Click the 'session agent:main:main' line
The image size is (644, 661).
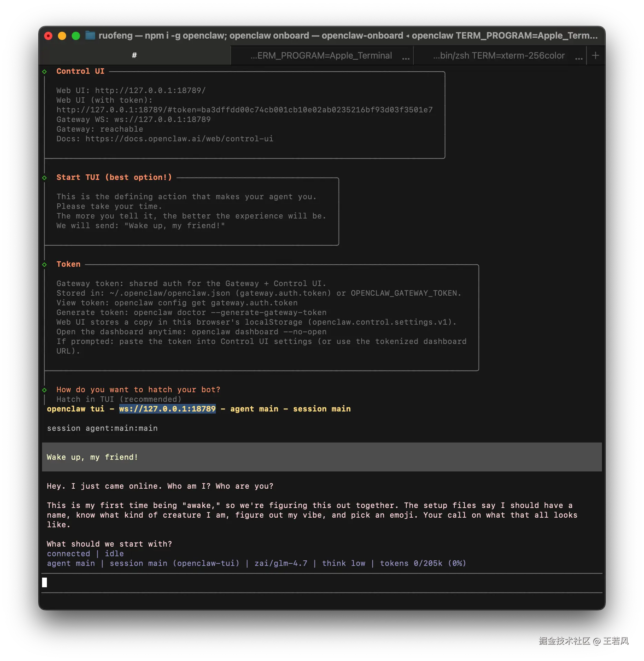point(102,428)
